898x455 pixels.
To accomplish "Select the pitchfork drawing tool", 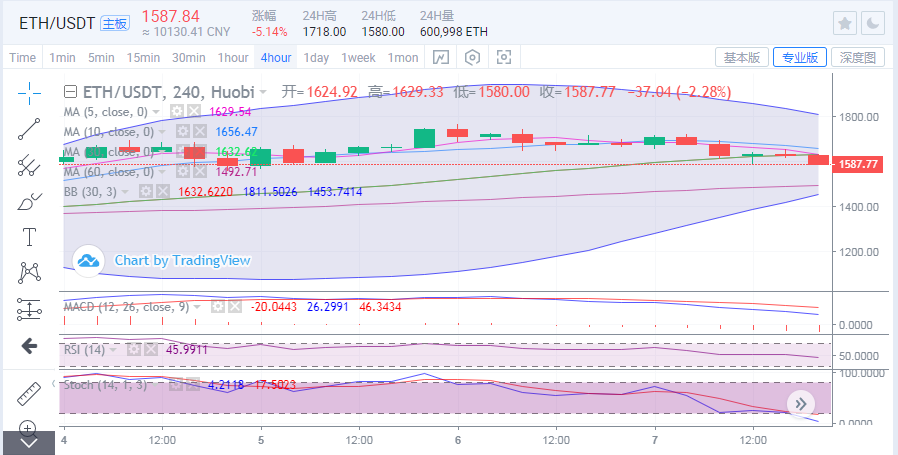I will pos(29,165).
